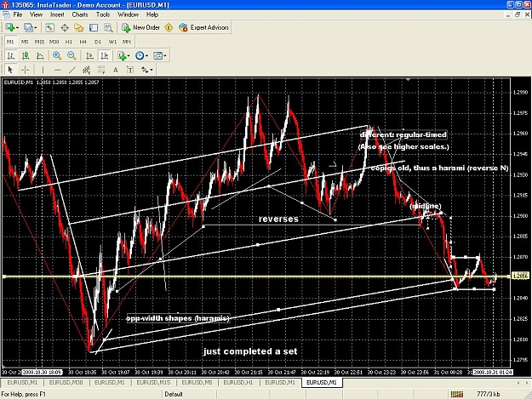Image resolution: width=532 pixels, height=399 pixels.
Task: Toggle the Terminal panel icon
Action: pos(94,28)
